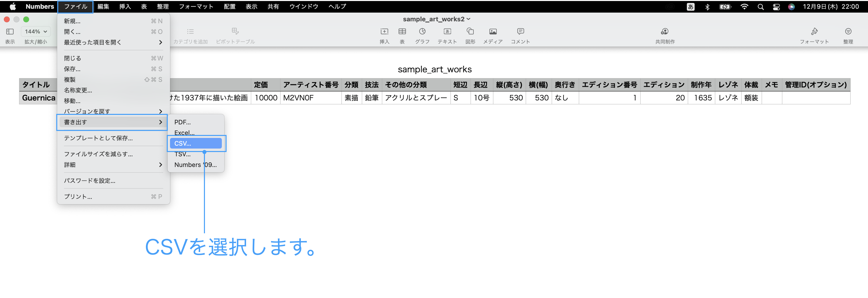The width and height of the screenshot is (868, 298).
Task: Click the Siri menu bar icon
Action: 791,7
